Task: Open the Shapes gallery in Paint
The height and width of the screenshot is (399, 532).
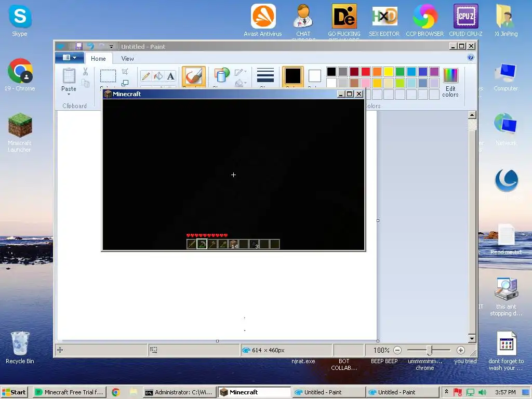Action: 221,75
